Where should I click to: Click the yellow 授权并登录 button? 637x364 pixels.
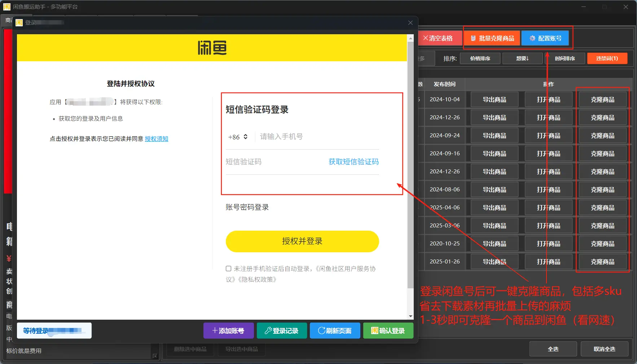pos(302,241)
